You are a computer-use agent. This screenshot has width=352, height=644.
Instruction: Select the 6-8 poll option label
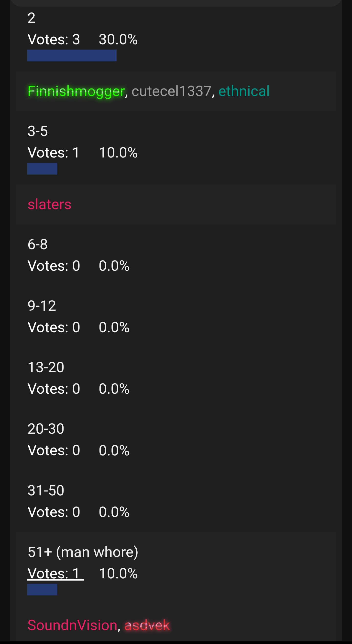(38, 244)
